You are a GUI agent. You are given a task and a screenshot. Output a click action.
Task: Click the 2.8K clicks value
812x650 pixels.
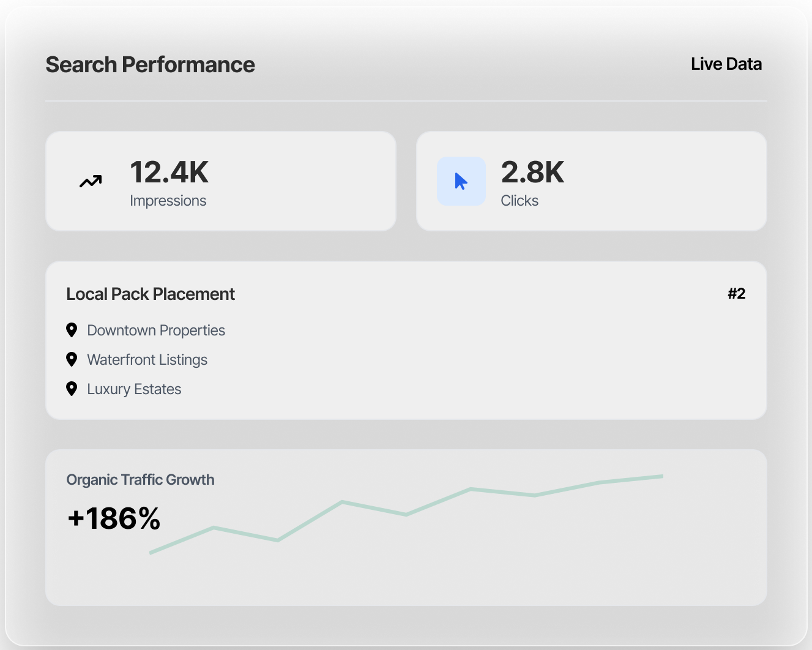(x=532, y=172)
